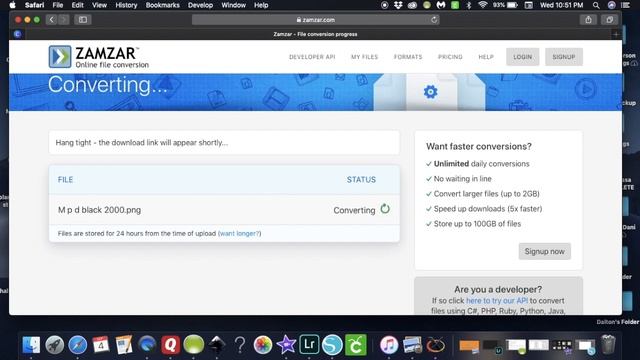640x360 pixels.
Task: Open Launchpad rocket in the dock
Action: (54, 345)
